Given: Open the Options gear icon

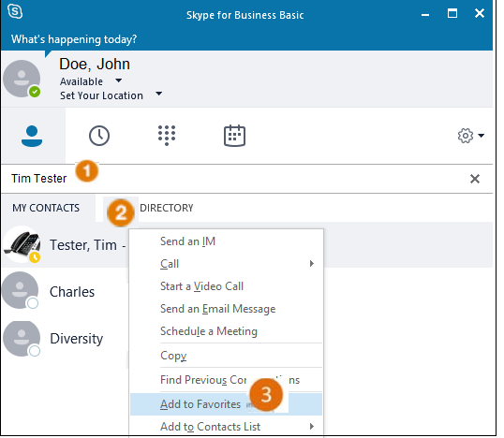Looking at the screenshot, I should pyautogui.click(x=466, y=136).
